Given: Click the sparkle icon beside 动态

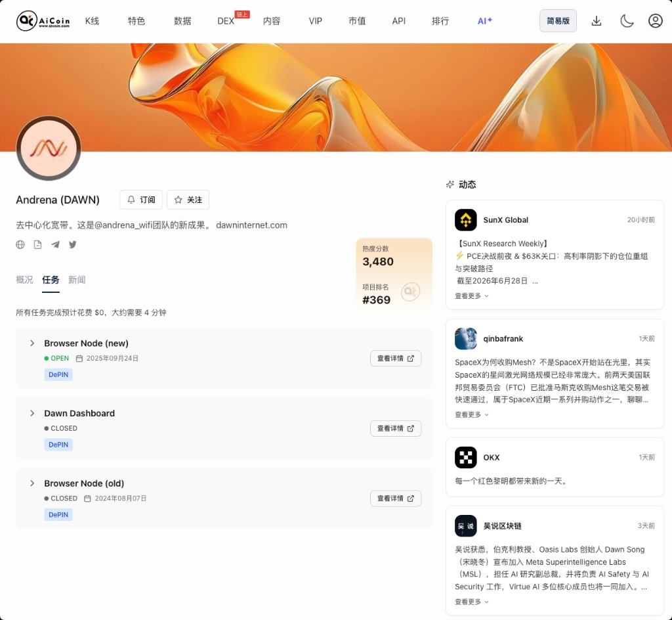Looking at the screenshot, I should (x=450, y=185).
